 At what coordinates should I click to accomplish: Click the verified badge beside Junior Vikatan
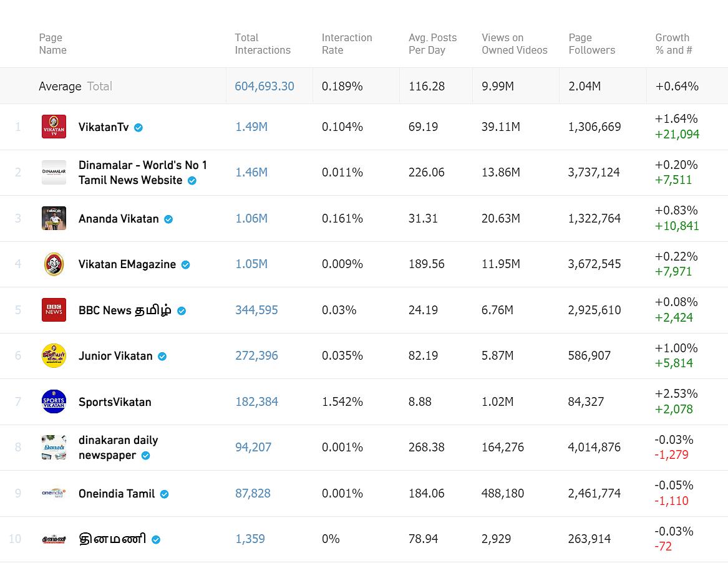(x=162, y=357)
